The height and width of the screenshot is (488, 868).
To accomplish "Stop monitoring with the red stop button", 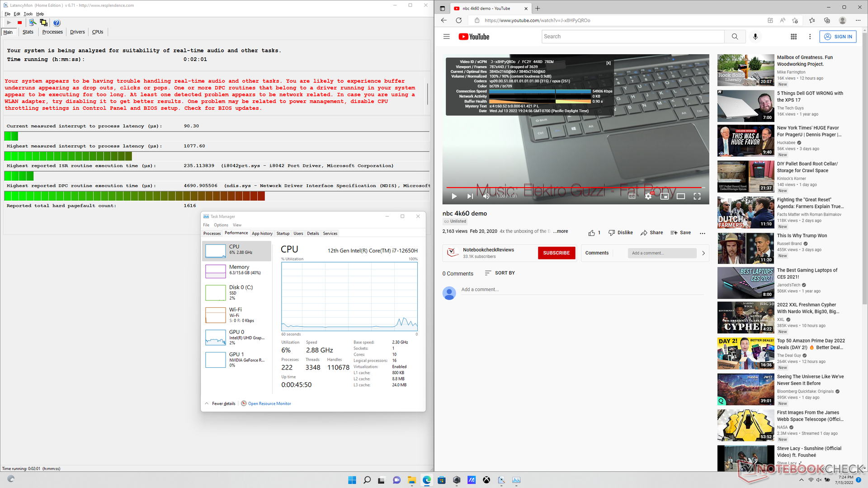I will tap(19, 23).
